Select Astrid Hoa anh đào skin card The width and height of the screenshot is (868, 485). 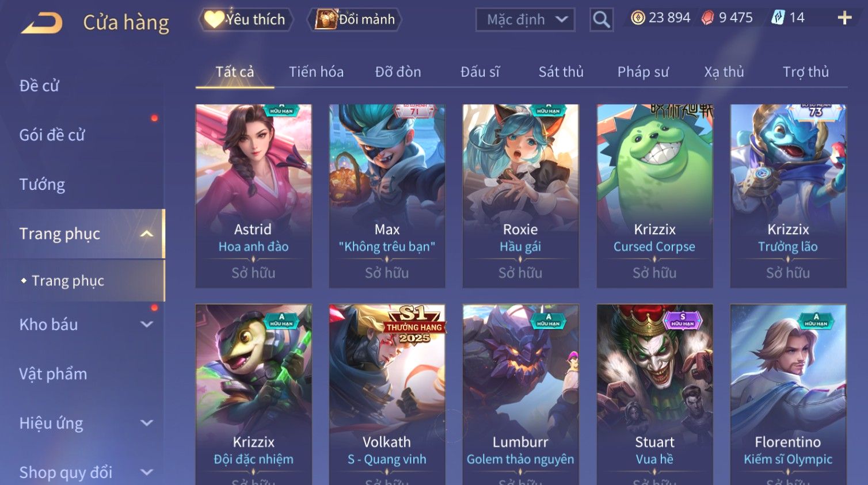[253, 196]
